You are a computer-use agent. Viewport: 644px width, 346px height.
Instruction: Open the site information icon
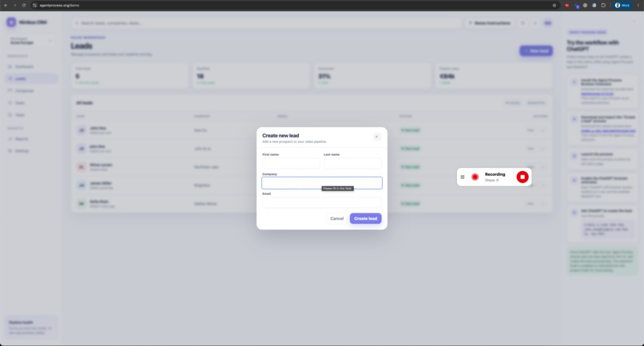pyautogui.click(x=34, y=6)
